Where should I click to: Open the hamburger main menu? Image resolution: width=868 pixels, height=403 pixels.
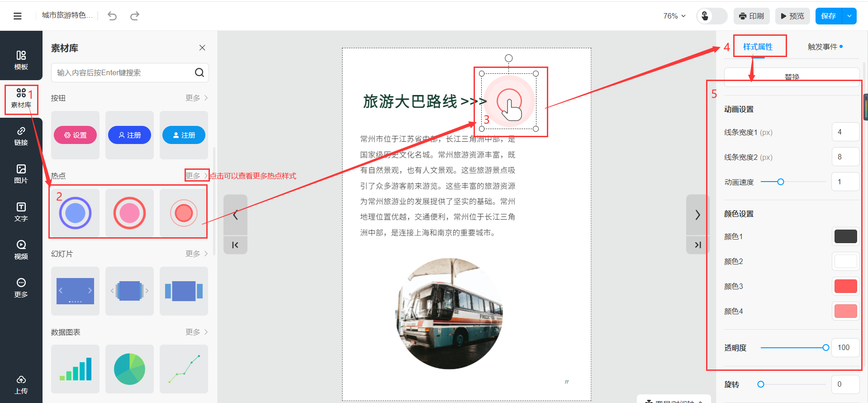pyautogui.click(x=18, y=16)
